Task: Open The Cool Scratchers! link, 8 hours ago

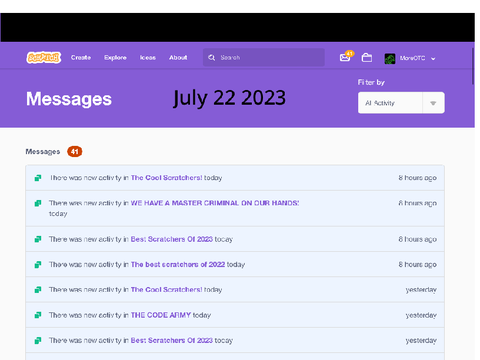Action: (x=166, y=178)
